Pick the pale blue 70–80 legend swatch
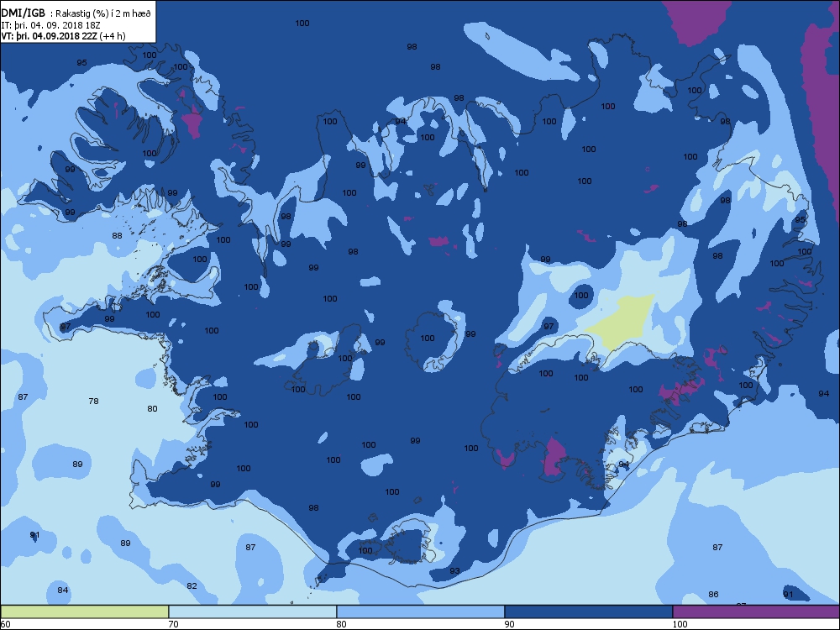Viewport: 840px width, 630px height. coord(252,612)
